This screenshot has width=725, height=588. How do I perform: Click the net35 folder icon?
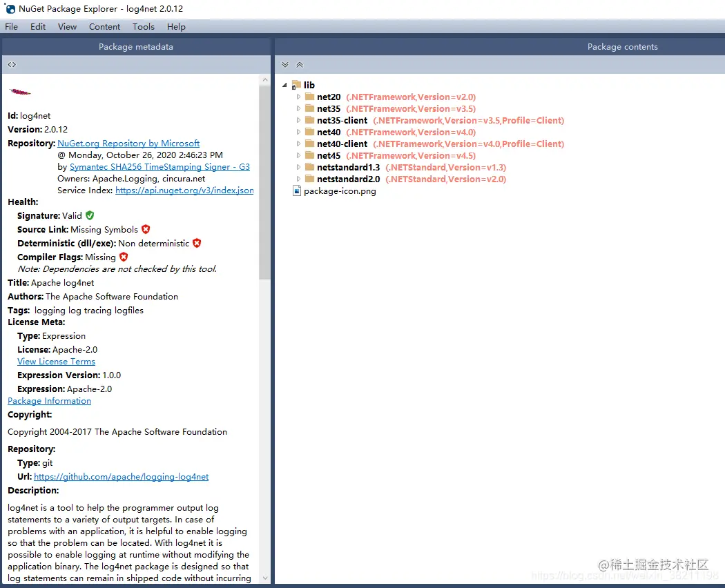pyautogui.click(x=310, y=108)
